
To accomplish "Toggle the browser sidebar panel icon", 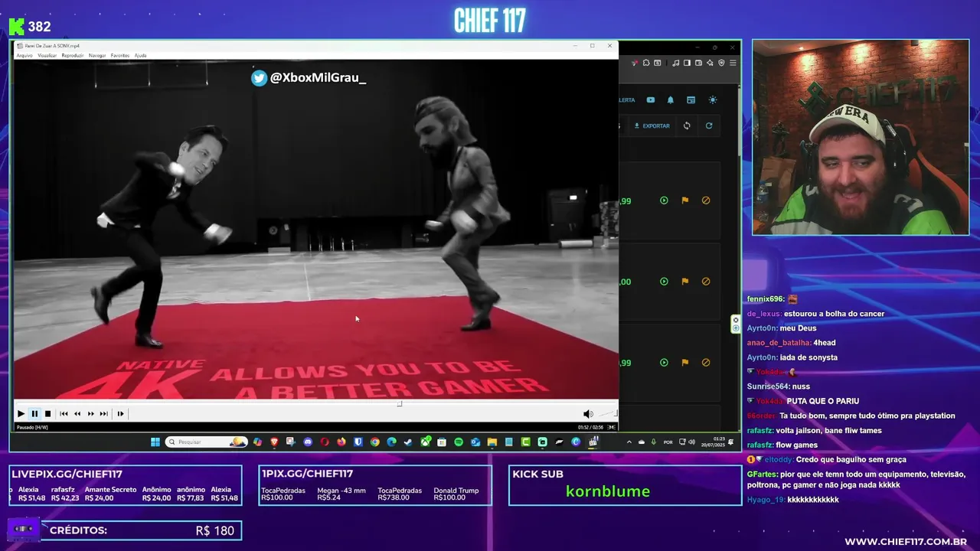I will click(x=687, y=63).
